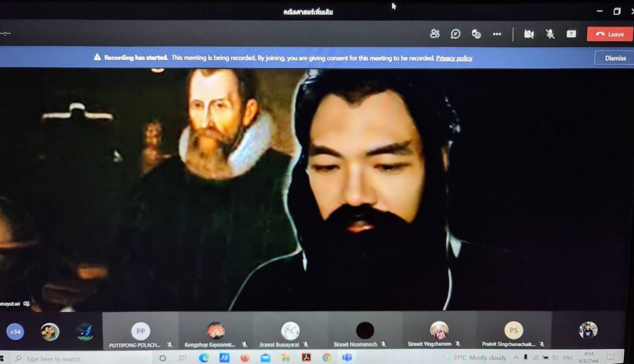Open the Cortana circle icon
Image resolution: width=634 pixels, height=364 pixels.
pos(163,358)
